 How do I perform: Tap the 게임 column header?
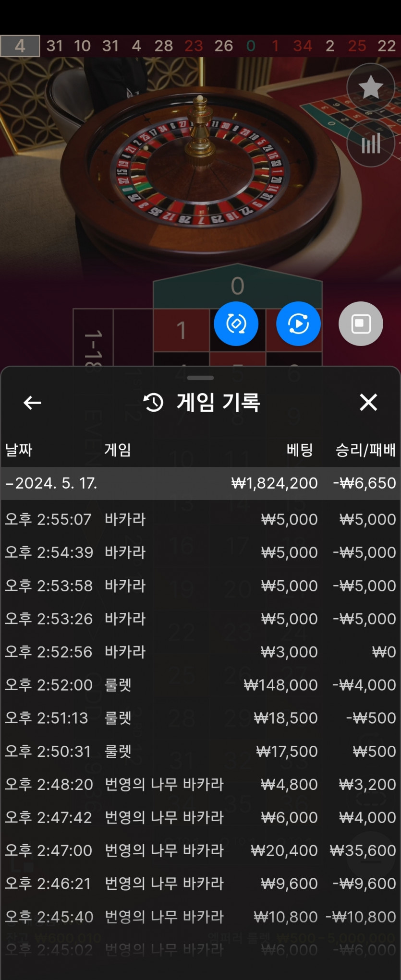click(118, 450)
